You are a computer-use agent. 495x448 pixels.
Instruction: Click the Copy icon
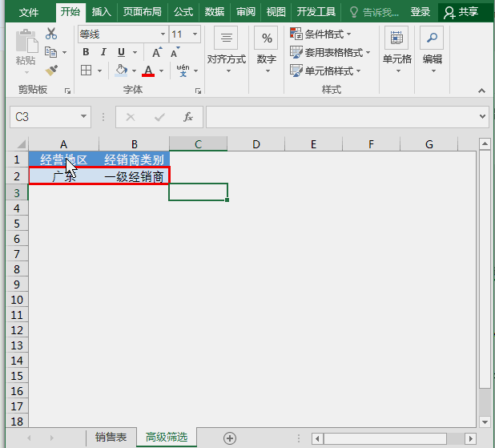coord(50,52)
